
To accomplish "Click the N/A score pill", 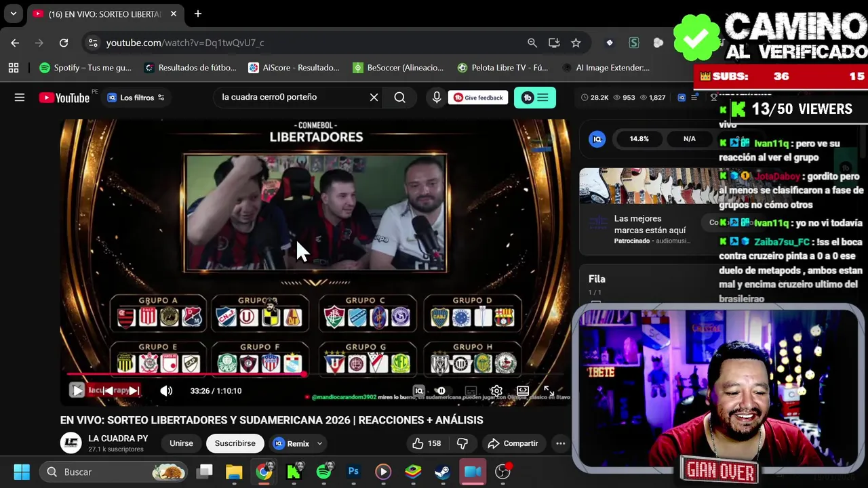I will click(x=690, y=138).
